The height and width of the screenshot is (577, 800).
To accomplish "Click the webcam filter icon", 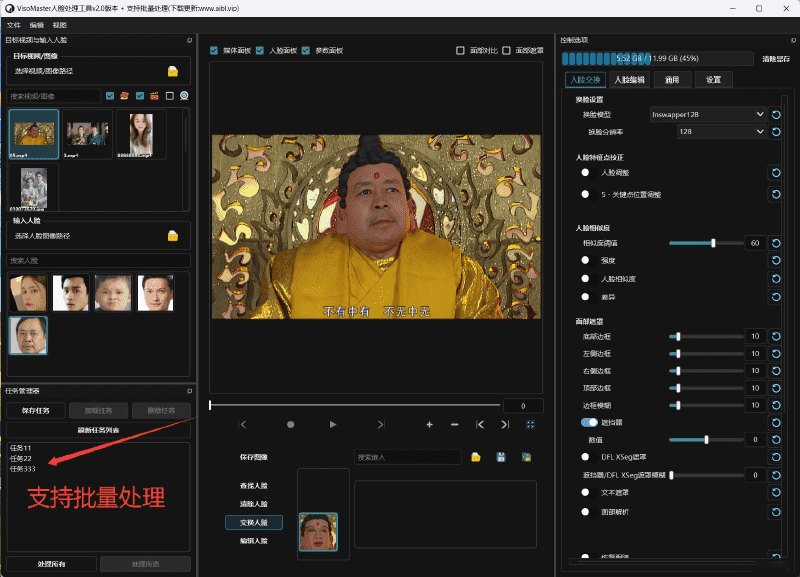I will pyautogui.click(x=184, y=96).
